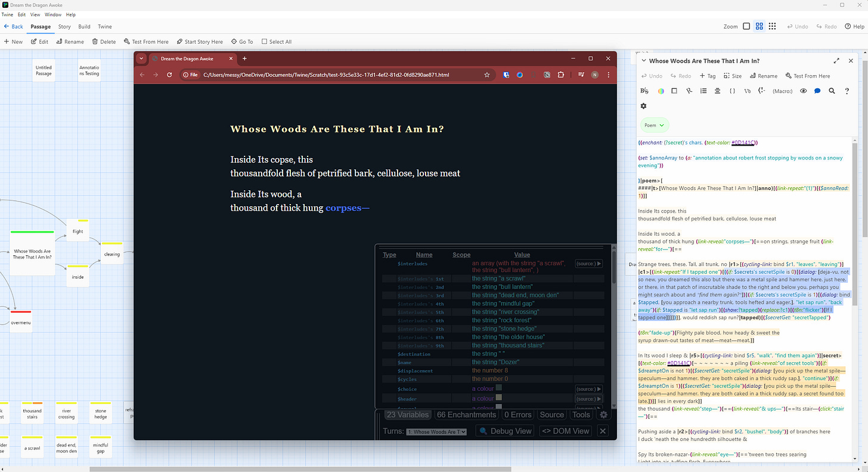Close the passage editor panel
Screen dimensions: 868x472
coord(851,61)
